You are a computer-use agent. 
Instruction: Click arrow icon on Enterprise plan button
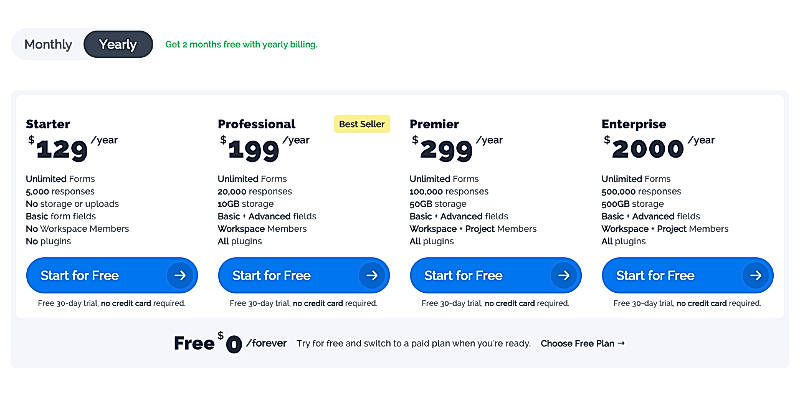pyautogui.click(x=754, y=275)
